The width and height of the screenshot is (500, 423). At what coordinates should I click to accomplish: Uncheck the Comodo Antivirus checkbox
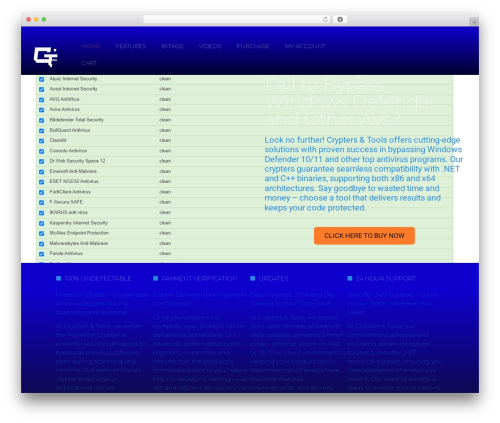coord(42,151)
